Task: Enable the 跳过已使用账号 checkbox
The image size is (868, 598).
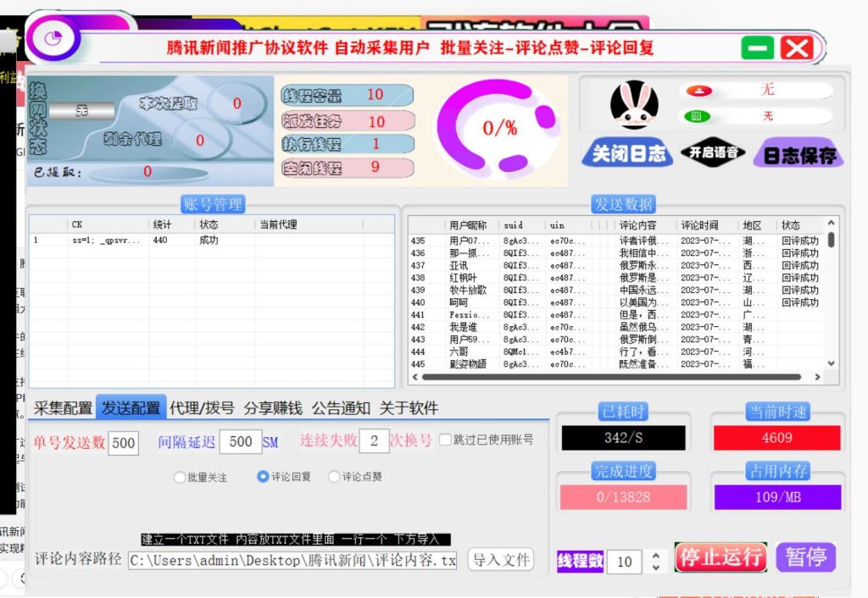Action: (x=445, y=440)
